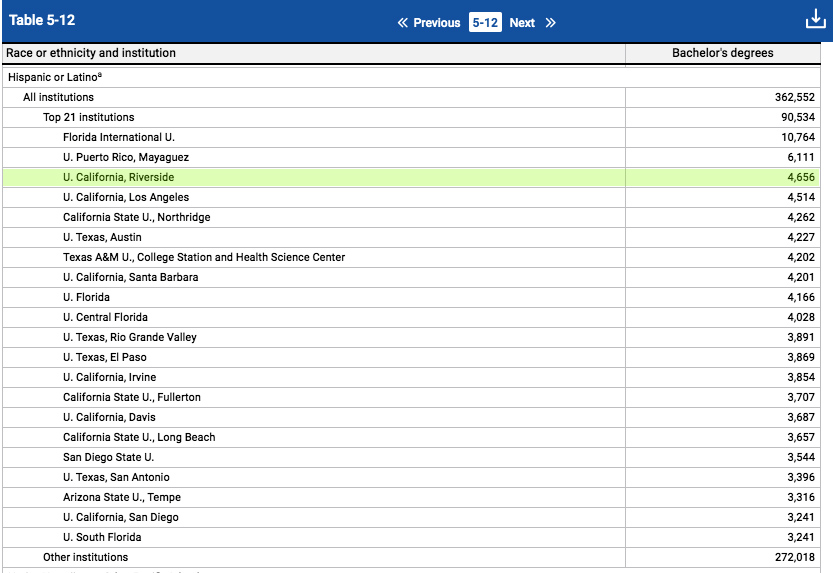
Task: Click the Bachelor's degrees column header
Action: 722,53
